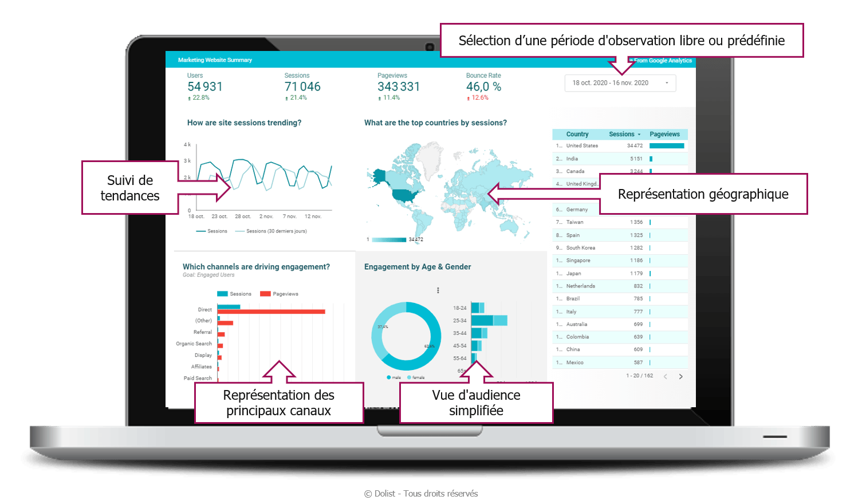Click the Referral channel label

[x=203, y=332]
